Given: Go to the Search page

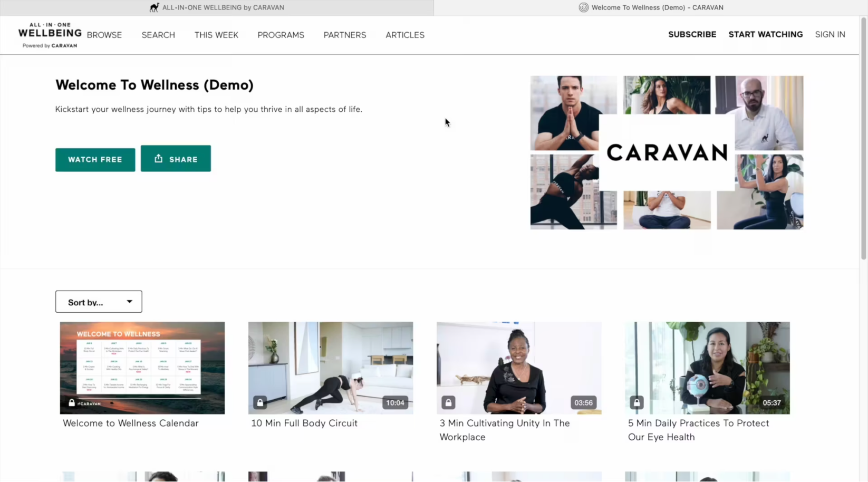Looking at the screenshot, I should coord(158,35).
